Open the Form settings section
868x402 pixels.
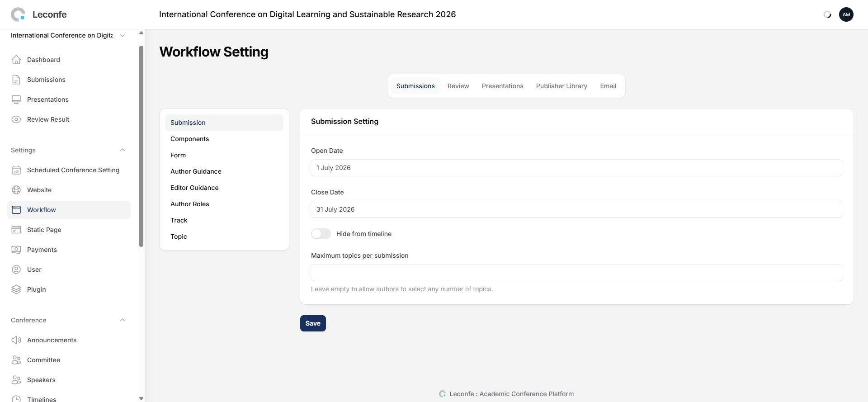pyautogui.click(x=224, y=155)
